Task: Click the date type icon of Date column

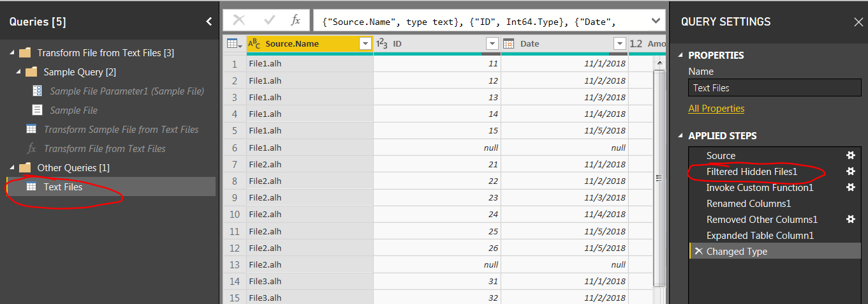Action: click(509, 43)
